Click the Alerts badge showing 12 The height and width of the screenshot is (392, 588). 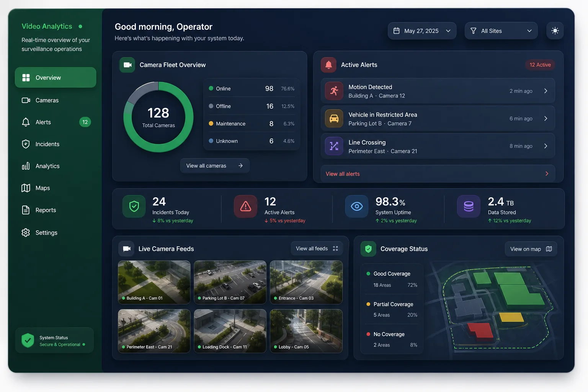(x=85, y=122)
